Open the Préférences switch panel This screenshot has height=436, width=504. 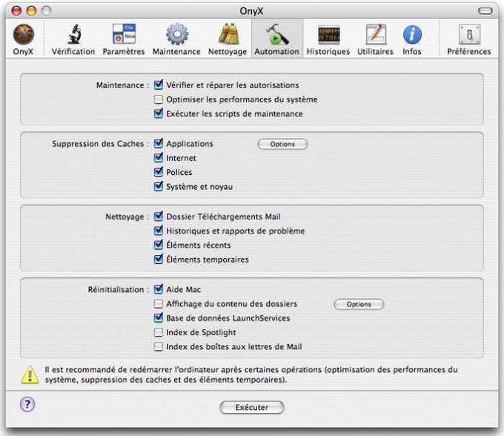(469, 40)
